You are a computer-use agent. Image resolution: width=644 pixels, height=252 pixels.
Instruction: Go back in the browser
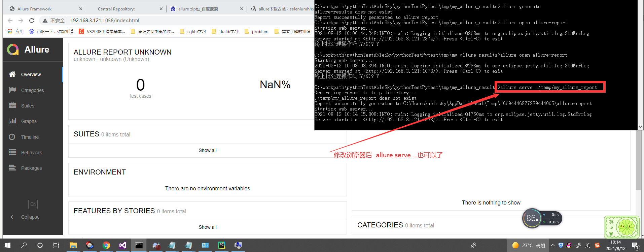[10, 21]
